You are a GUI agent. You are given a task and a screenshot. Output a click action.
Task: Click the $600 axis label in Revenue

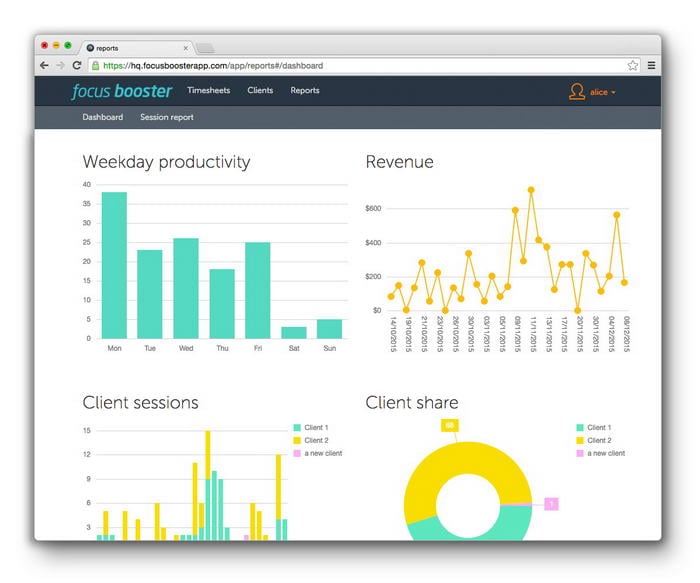tap(373, 208)
